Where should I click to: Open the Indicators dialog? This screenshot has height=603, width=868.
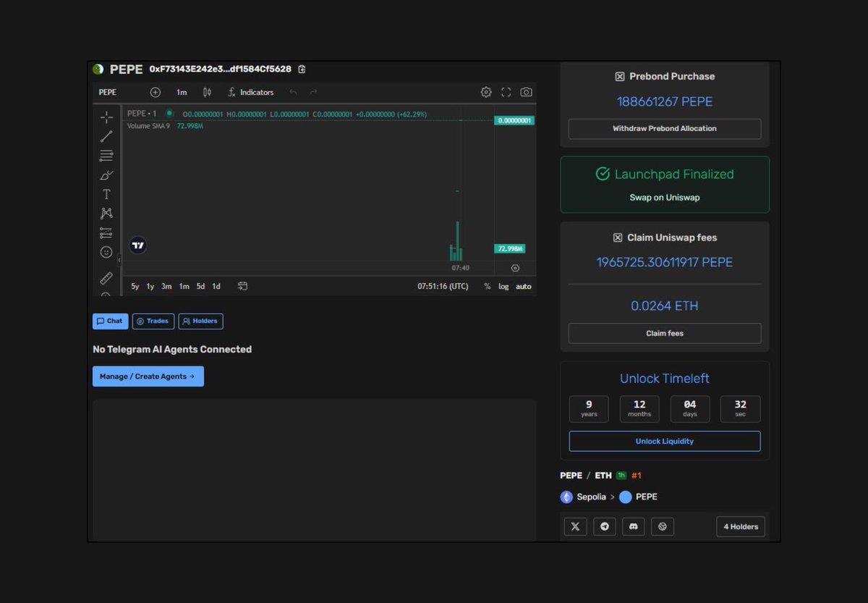click(250, 92)
